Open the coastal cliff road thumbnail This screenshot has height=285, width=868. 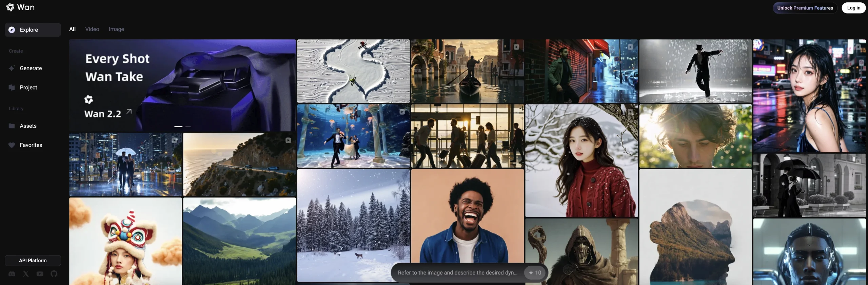[x=239, y=165]
